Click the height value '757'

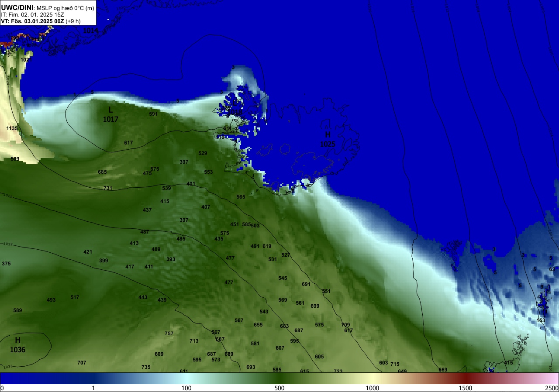[169, 334]
